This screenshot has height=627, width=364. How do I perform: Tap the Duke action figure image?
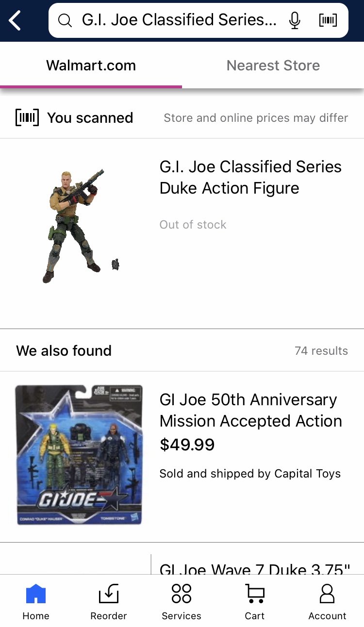tap(78, 226)
